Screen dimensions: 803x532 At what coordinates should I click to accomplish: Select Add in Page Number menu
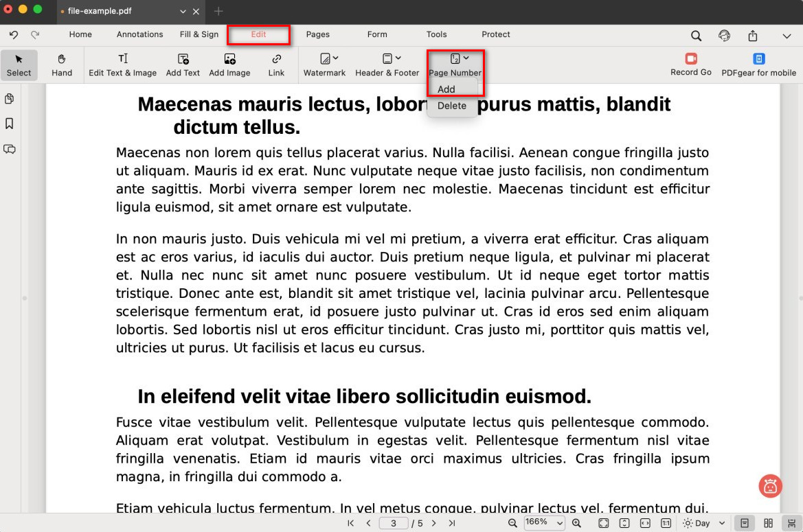pos(446,89)
